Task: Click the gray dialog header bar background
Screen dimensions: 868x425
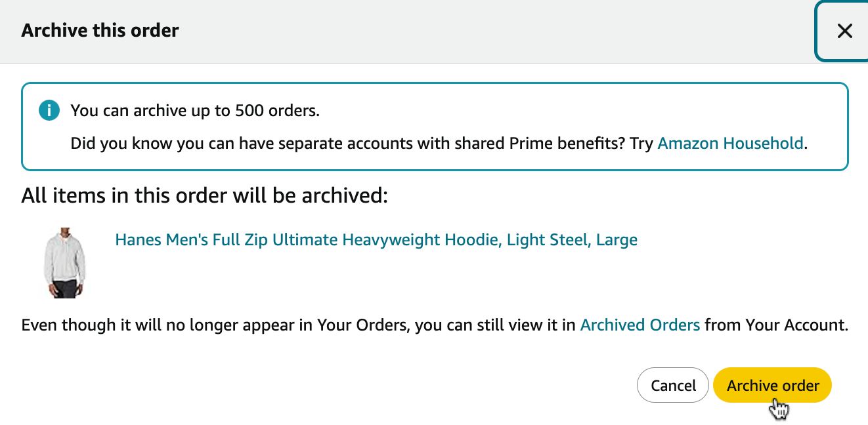Action: point(460,31)
